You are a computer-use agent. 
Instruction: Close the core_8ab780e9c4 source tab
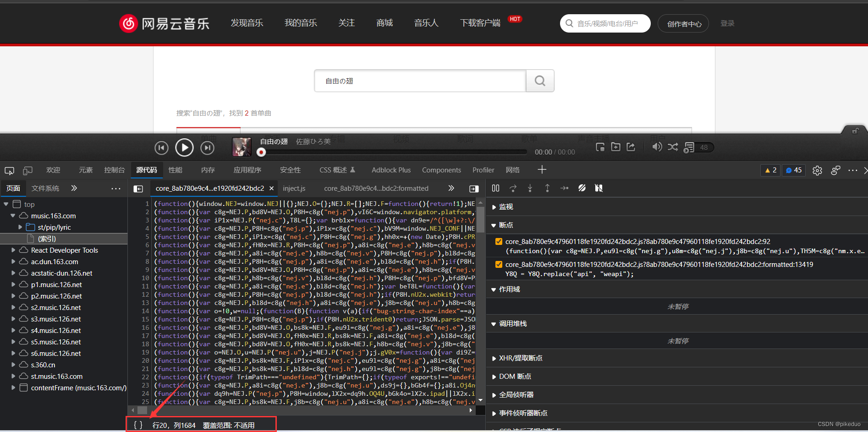[x=271, y=188]
